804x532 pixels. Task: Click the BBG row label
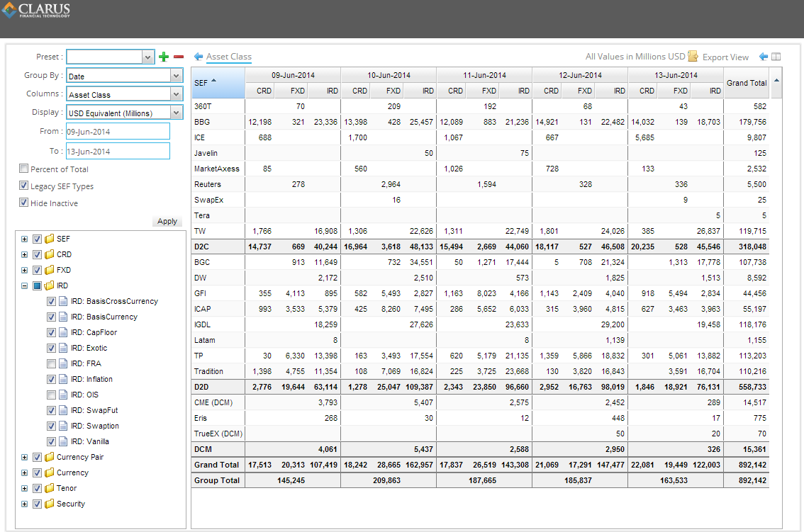[202, 122]
